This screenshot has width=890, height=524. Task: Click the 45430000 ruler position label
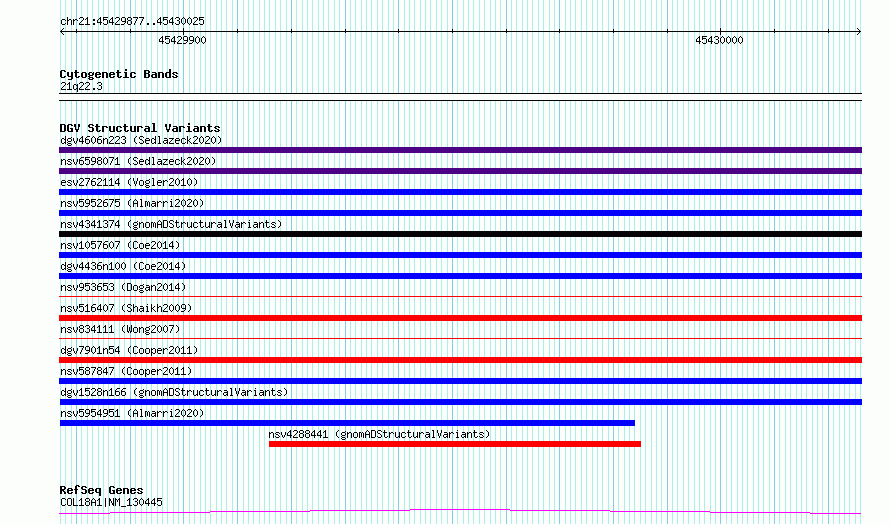(719, 40)
